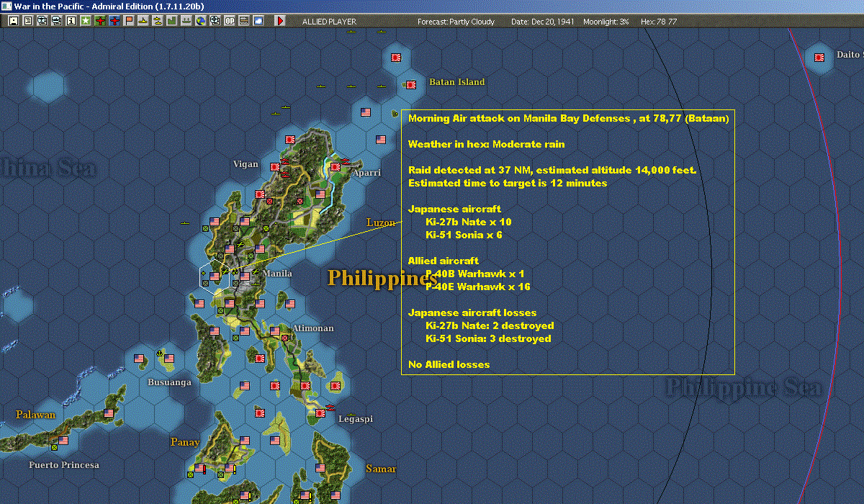
Task: Click 'Raid detected at 37 NM' line
Action: (x=552, y=170)
